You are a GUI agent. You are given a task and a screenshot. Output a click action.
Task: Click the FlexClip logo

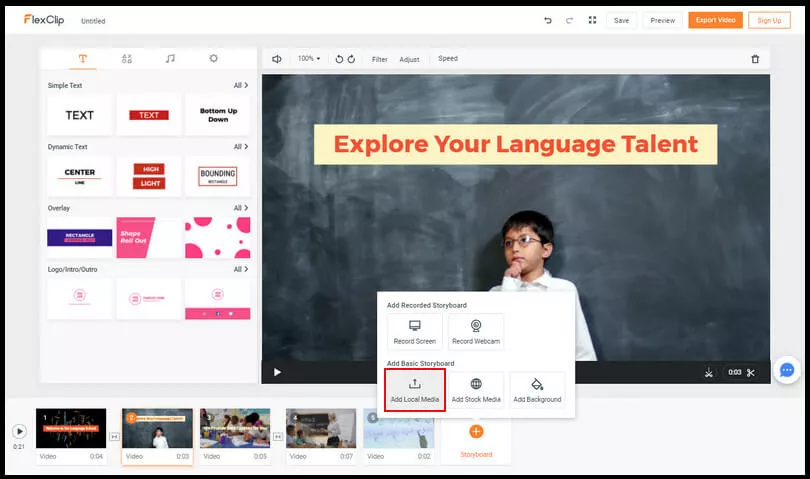[x=44, y=20]
